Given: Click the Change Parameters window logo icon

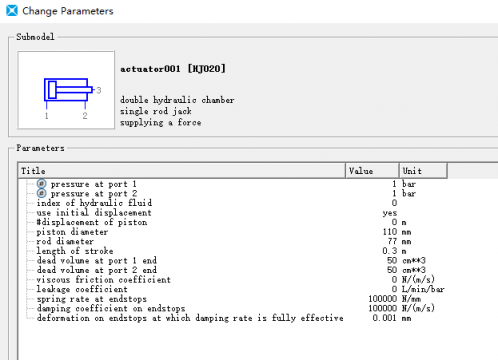Looking at the screenshot, I should pos(12,11).
